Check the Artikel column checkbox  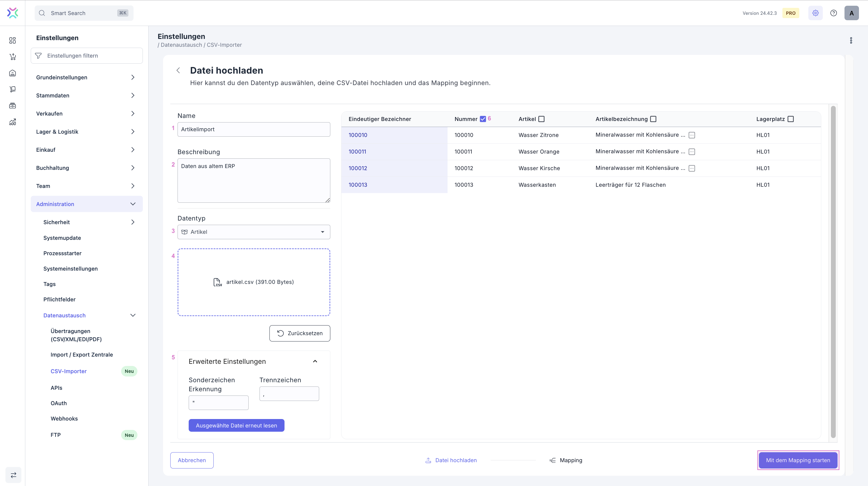(x=542, y=119)
